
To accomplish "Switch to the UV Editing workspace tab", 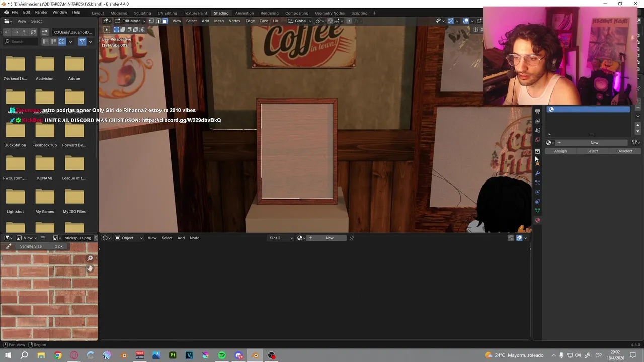I will pos(167,13).
